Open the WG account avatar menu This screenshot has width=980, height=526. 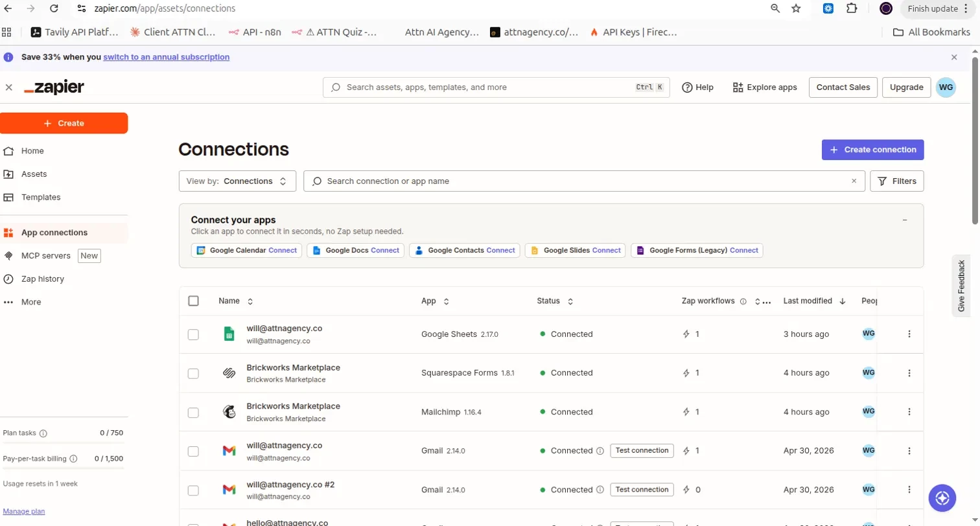click(946, 87)
